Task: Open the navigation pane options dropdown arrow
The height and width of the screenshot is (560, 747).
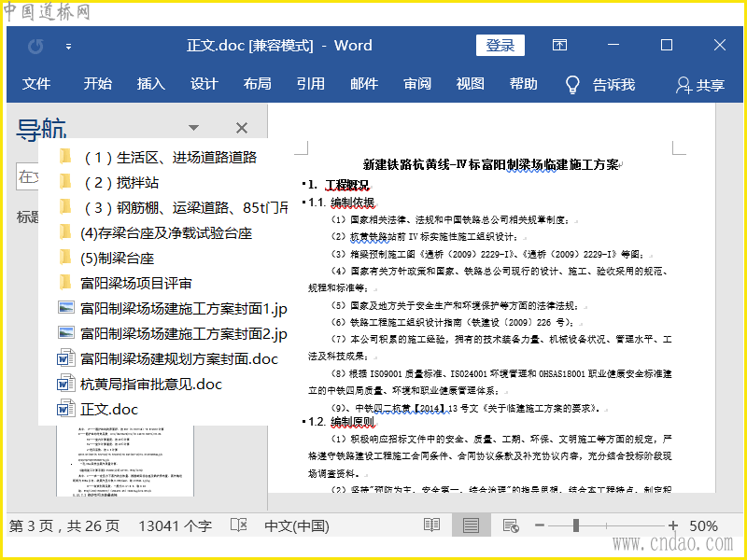Action: 193,129
